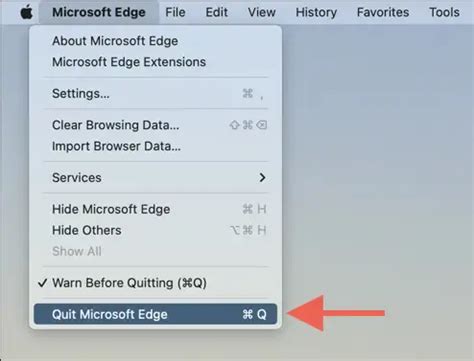Select Quit Microsoft Edge
The height and width of the screenshot is (361, 474).
coord(155,314)
